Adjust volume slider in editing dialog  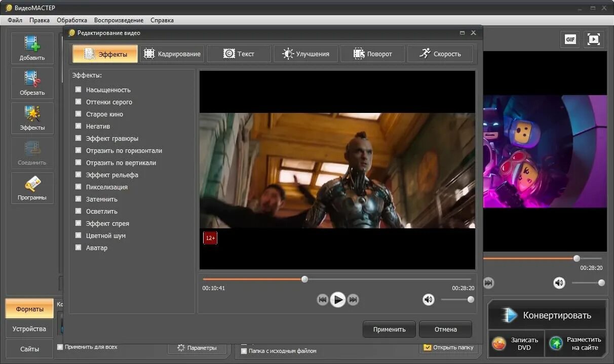[471, 300]
